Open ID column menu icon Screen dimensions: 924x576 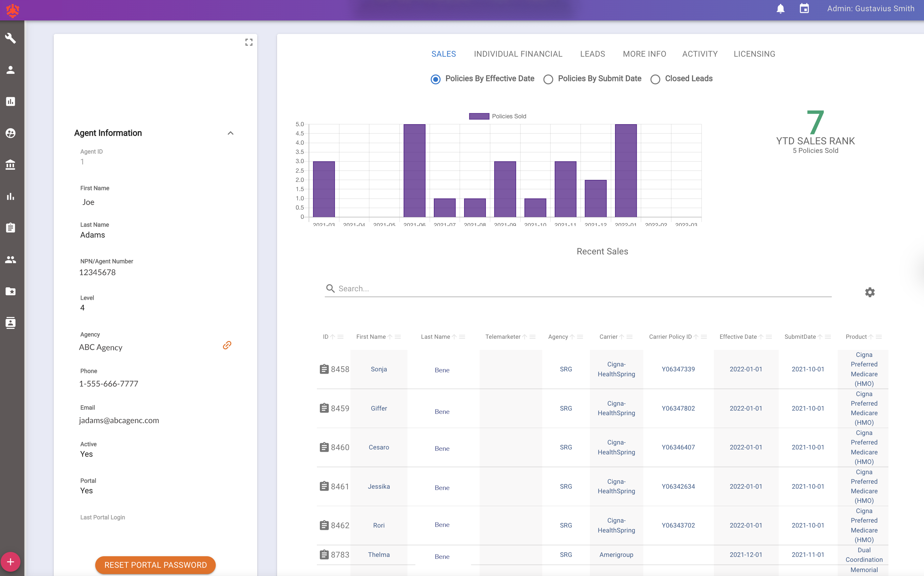click(340, 337)
